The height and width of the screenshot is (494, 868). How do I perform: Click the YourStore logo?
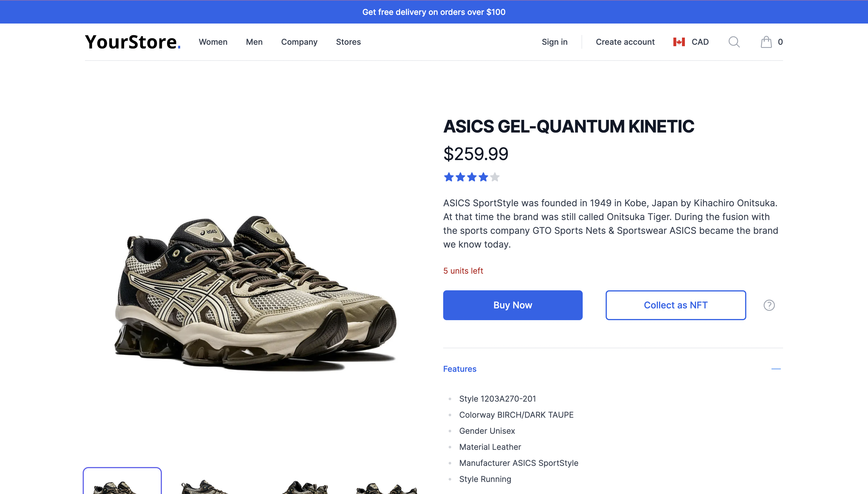coord(133,42)
